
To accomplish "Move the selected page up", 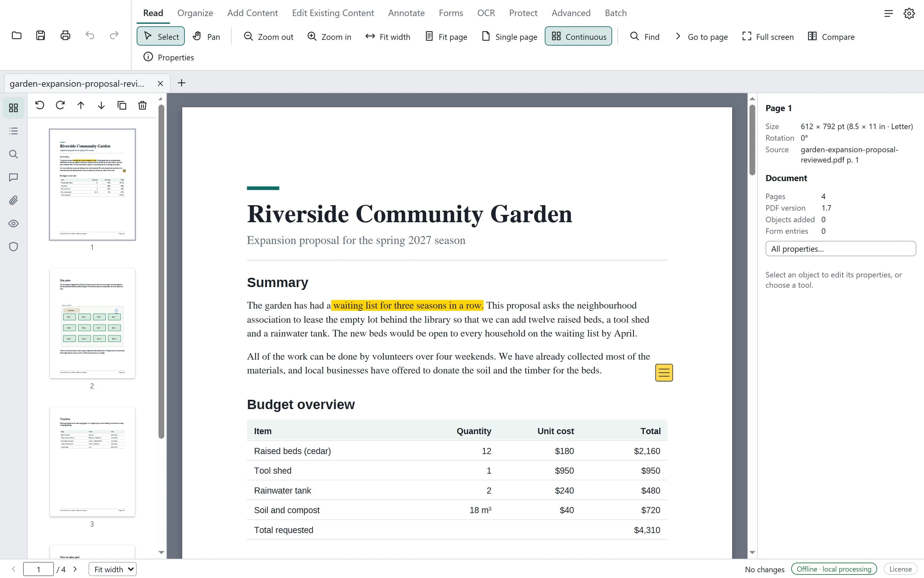I will [81, 105].
